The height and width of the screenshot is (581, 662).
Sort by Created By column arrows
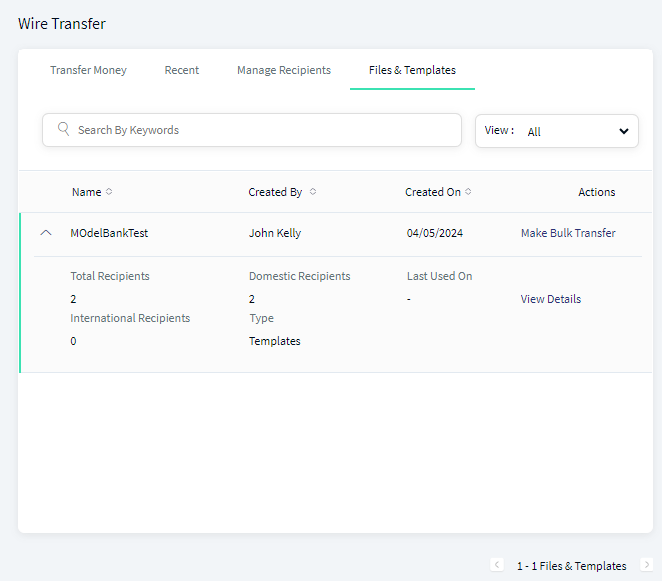pos(313,192)
